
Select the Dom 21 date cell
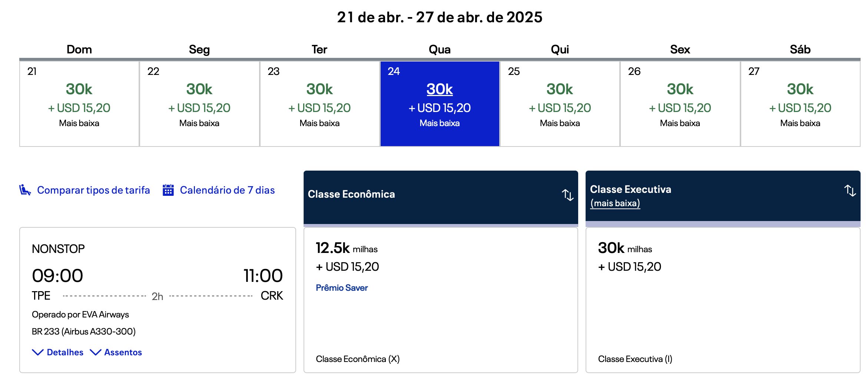pos(79,104)
